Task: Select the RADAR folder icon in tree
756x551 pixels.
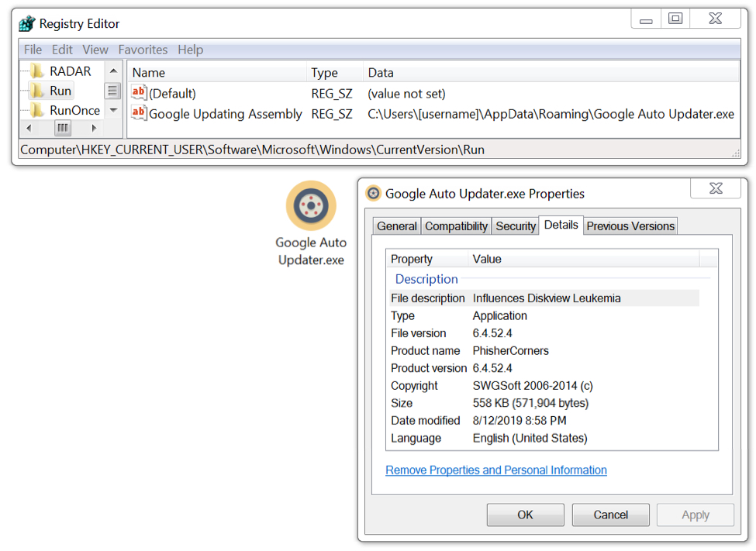Action: 37,71
